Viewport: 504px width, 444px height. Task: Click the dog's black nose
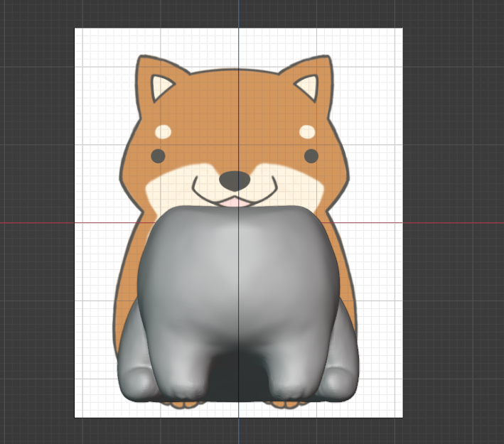234,180
